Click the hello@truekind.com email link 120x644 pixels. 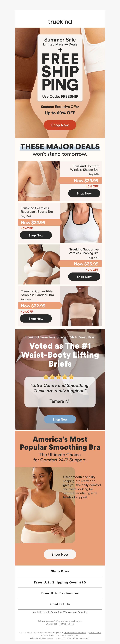click(x=65, y=624)
